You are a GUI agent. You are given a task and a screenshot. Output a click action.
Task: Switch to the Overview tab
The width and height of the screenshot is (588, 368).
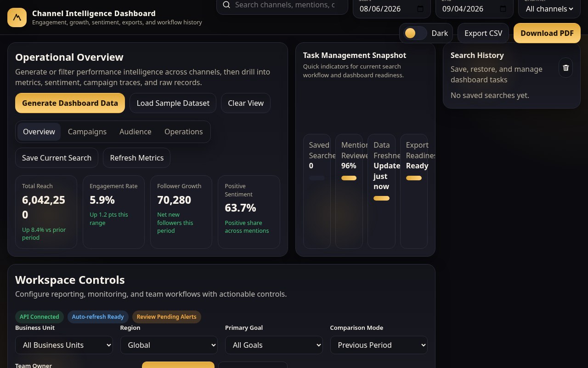click(39, 132)
